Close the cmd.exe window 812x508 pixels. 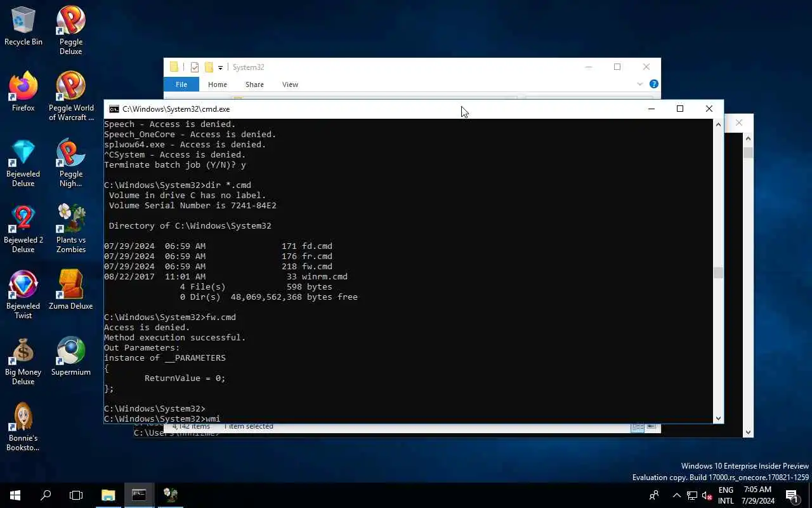pos(709,109)
